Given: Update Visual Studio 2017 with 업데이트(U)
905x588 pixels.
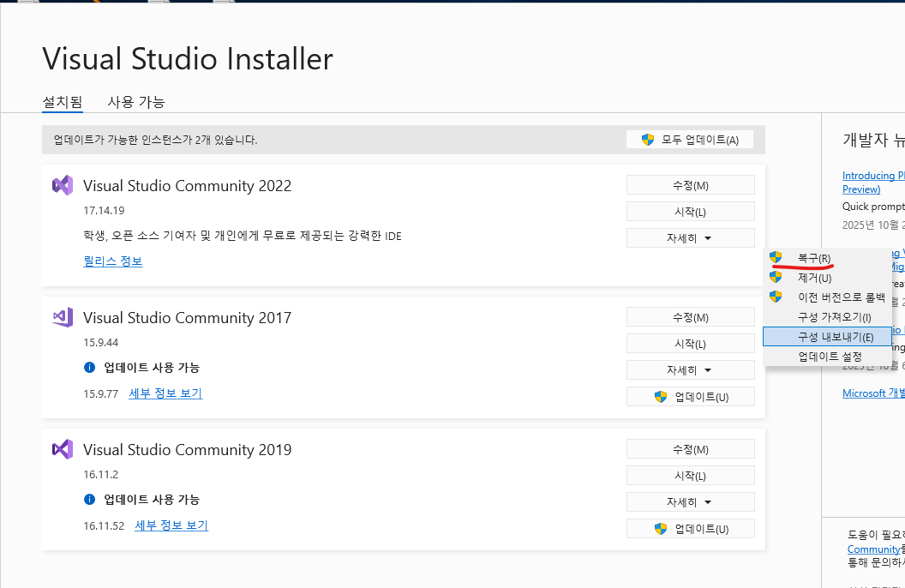Looking at the screenshot, I should click(690, 396).
